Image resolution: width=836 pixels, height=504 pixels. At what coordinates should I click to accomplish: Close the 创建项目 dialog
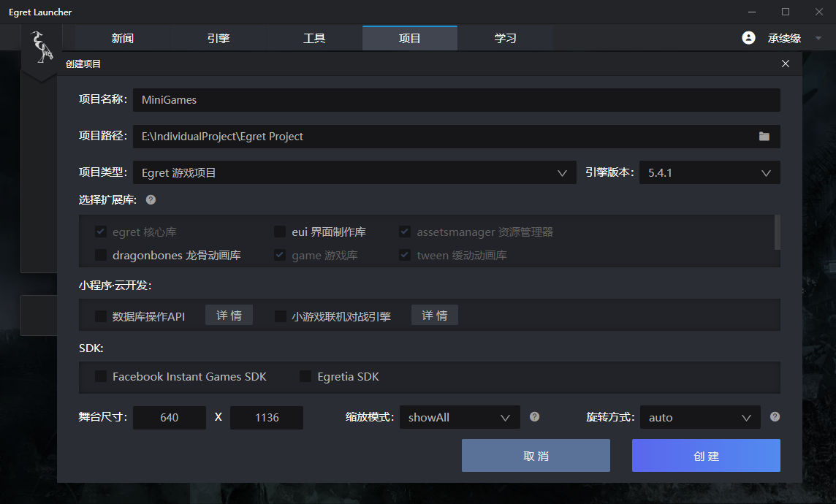pos(786,64)
